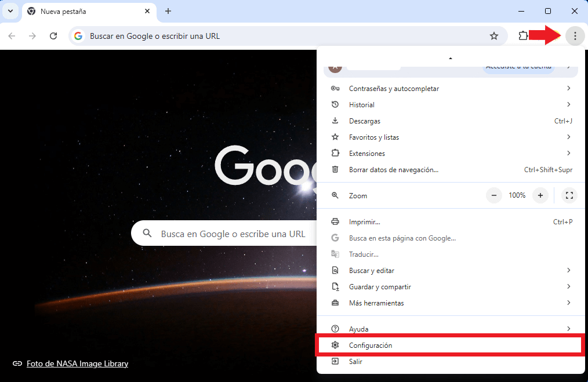Click the gear icon beside Configuración
This screenshot has width=588, height=382.
pos(335,345)
